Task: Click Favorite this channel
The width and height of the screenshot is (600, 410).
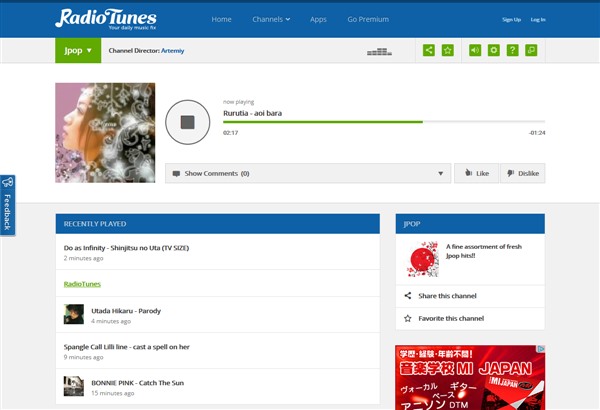Action: (451, 319)
